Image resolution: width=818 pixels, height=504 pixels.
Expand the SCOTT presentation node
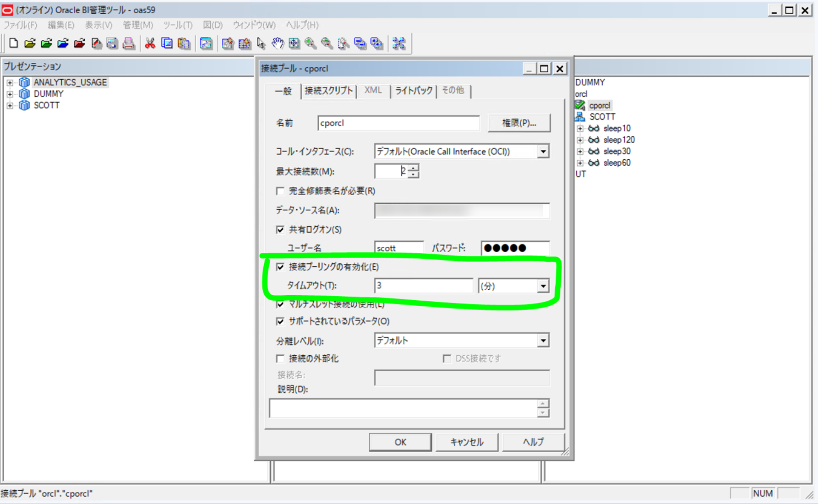pyautogui.click(x=10, y=105)
